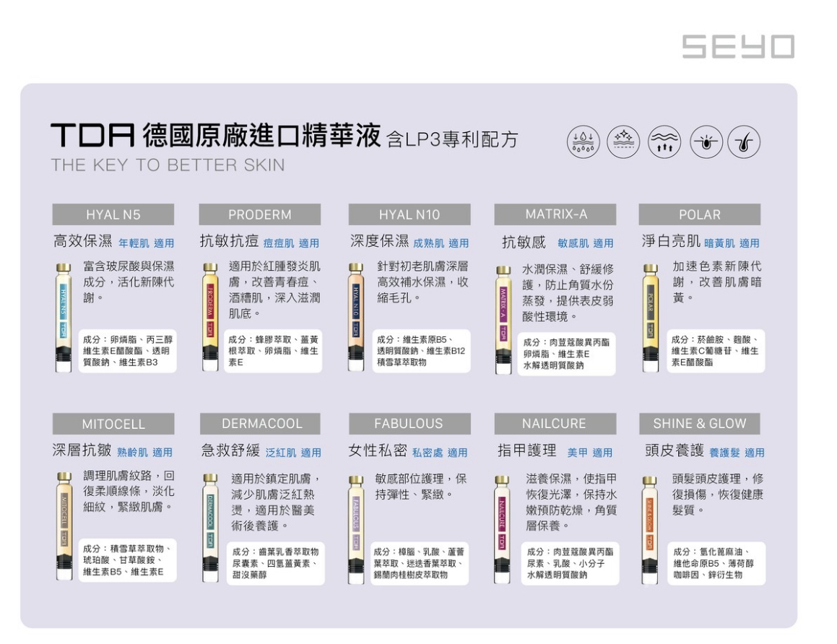Click the FABULOUS gray header label

409,424
